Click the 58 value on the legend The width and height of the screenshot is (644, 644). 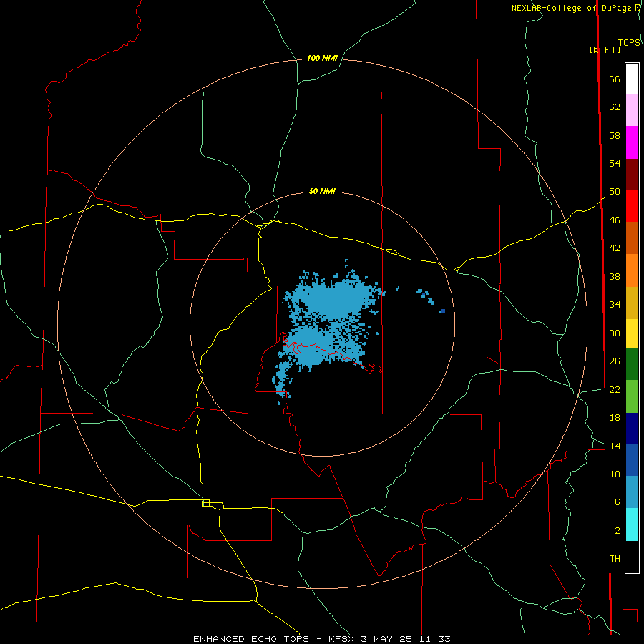(x=615, y=135)
